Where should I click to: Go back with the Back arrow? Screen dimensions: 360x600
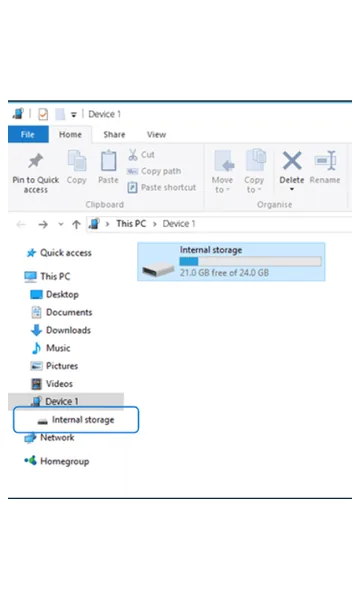click(x=21, y=224)
